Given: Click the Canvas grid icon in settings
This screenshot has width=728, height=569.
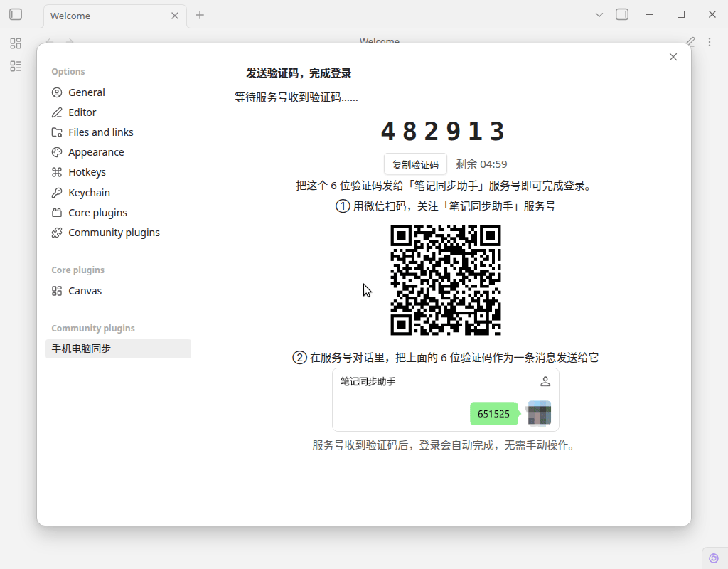Looking at the screenshot, I should [x=57, y=291].
